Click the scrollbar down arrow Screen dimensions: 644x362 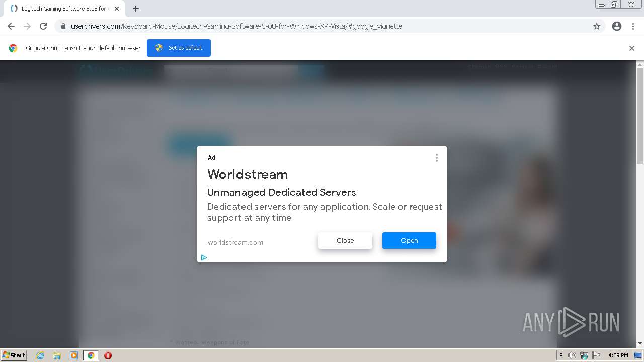click(640, 344)
